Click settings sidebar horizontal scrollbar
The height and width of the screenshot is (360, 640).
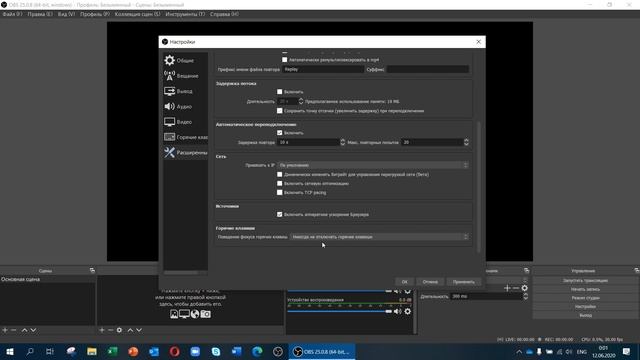click(x=181, y=272)
